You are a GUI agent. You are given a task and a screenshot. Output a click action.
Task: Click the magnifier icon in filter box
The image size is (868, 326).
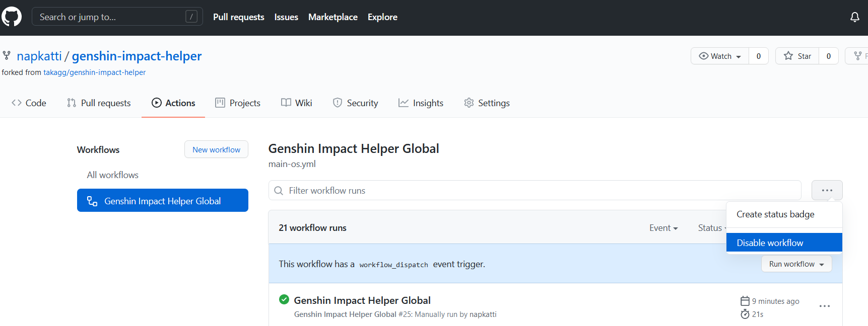279,191
